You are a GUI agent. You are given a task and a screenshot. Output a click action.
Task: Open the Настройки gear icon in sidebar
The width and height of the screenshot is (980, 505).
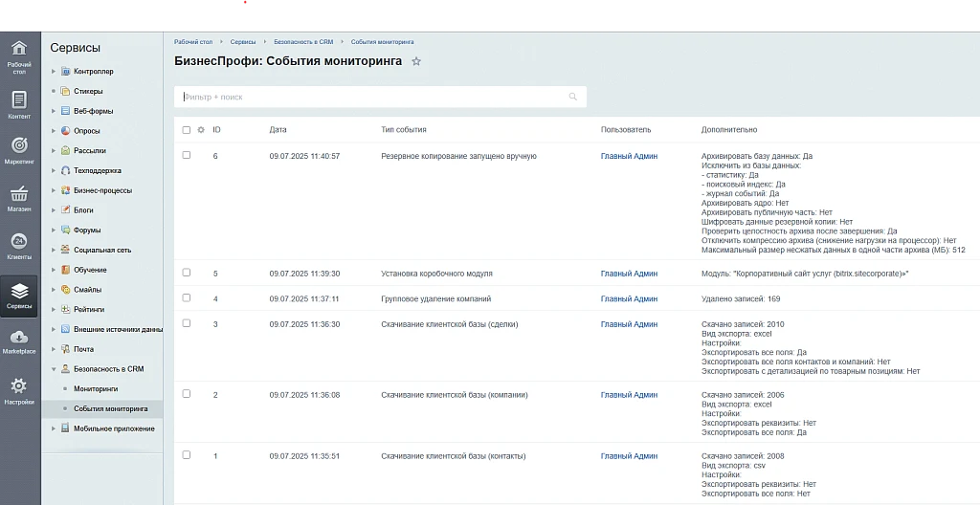tap(19, 385)
